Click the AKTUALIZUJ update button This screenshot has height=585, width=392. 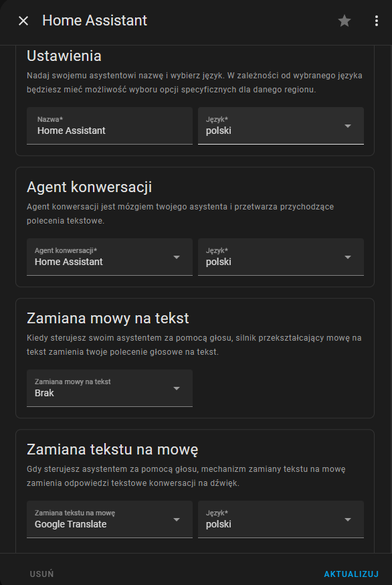tap(351, 574)
